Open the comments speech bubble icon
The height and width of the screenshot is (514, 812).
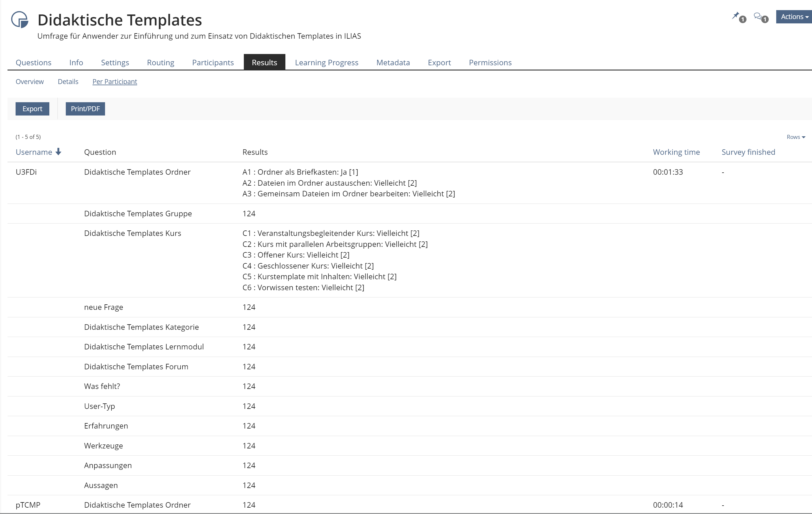757,16
